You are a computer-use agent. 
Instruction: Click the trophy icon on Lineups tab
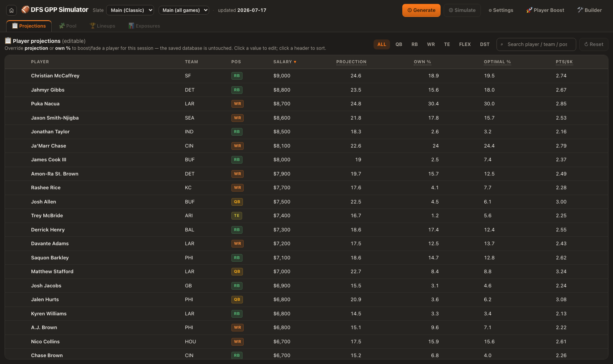tap(92, 26)
